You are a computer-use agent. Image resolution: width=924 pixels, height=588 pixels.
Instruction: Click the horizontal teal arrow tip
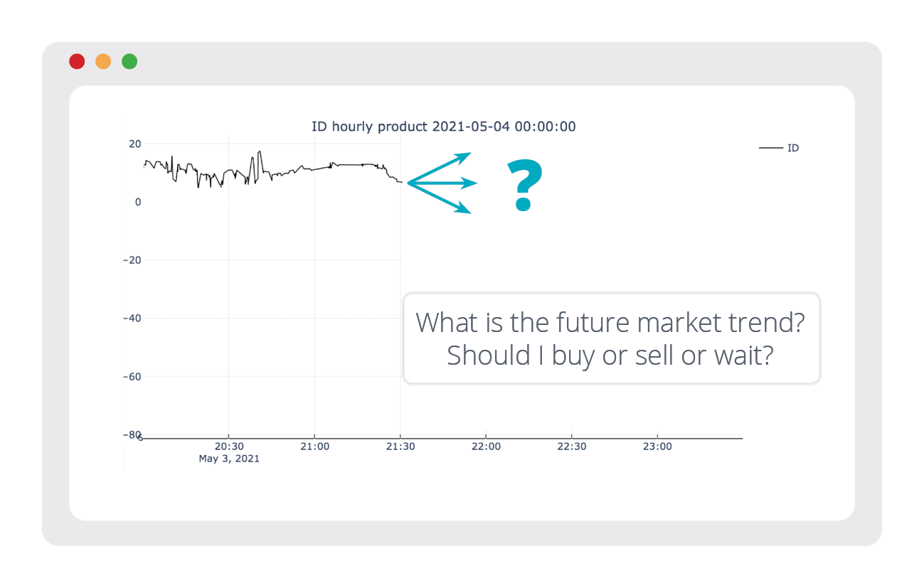point(471,183)
